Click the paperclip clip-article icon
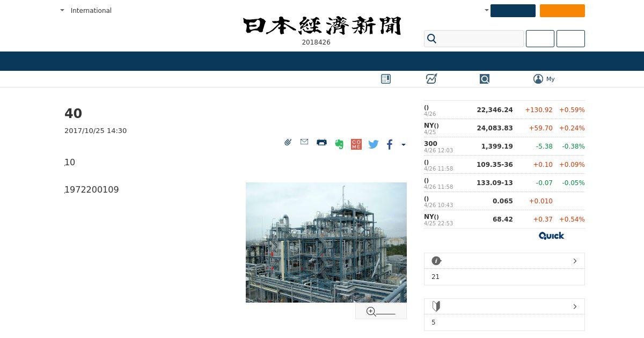 click(x=288, y=142)
